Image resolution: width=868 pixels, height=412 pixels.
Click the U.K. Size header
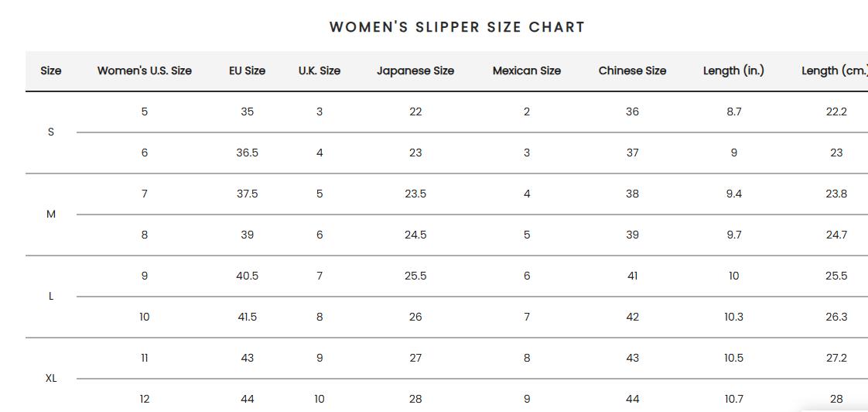pos(320,70)
